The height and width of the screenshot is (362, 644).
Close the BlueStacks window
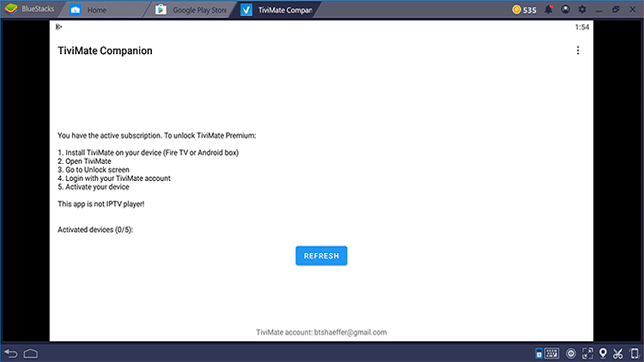(633, 9)
